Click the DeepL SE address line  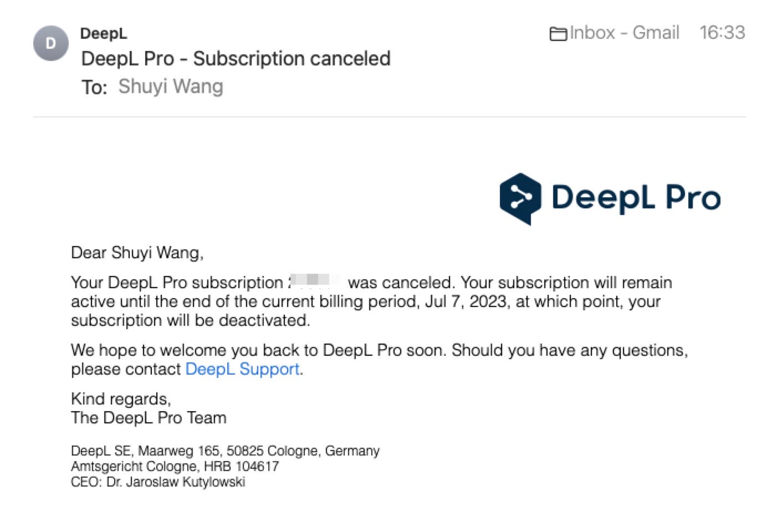tap(225, 451)
